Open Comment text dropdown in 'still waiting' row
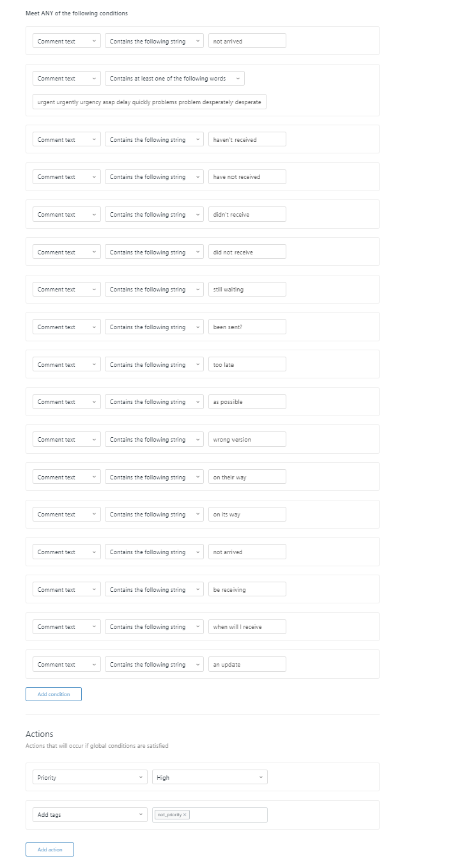This screenshot has height=868, width=464. tap(66, 290)
